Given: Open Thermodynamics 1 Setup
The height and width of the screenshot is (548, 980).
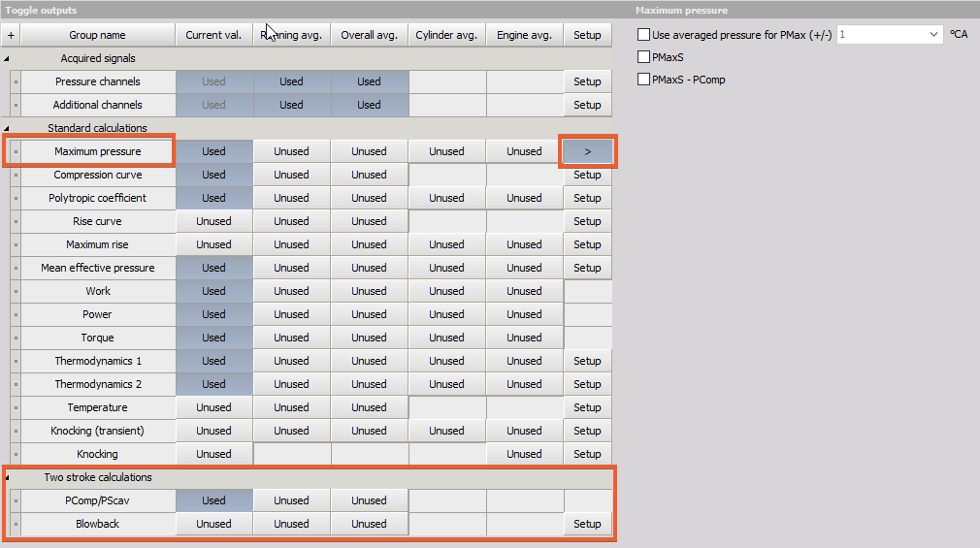Looking at the screenshot, I should click(587, 361).
